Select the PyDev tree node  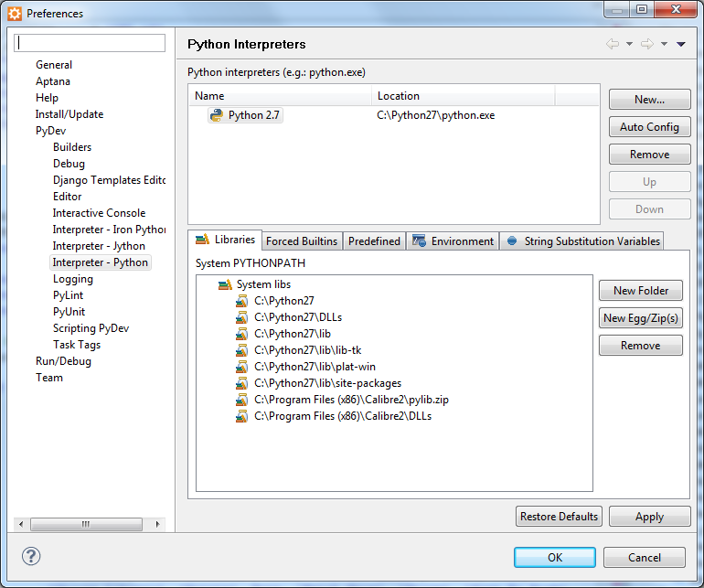(50, 131)
